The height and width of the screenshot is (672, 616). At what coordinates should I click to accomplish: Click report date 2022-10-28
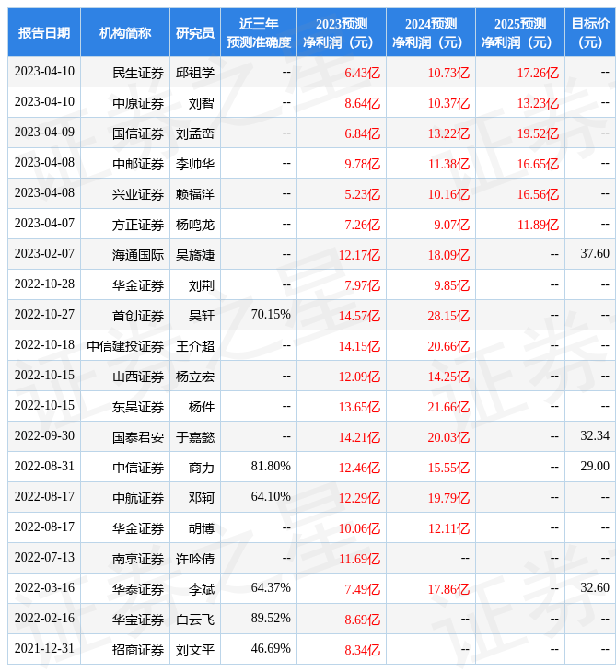click(x=44, y=284)
